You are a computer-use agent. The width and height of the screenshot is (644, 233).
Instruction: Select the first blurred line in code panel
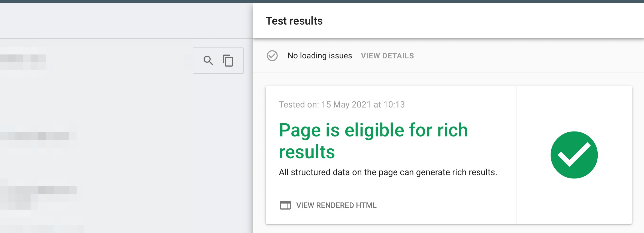(x=23, y=58)
